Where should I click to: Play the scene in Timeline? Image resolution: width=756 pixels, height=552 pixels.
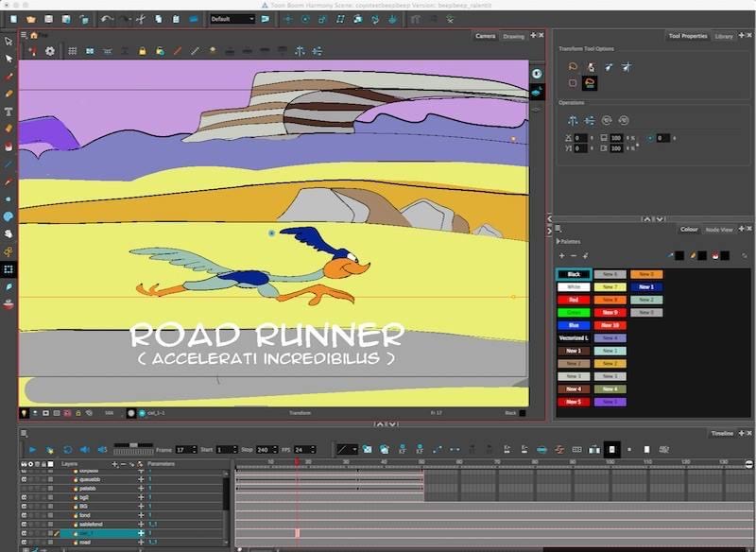[32, 449]
